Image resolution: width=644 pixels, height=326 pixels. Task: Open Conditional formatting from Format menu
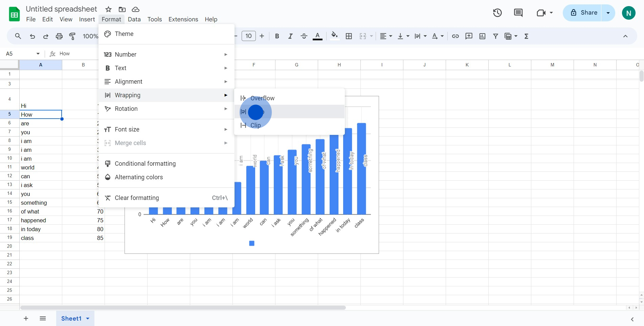[145, 164]
